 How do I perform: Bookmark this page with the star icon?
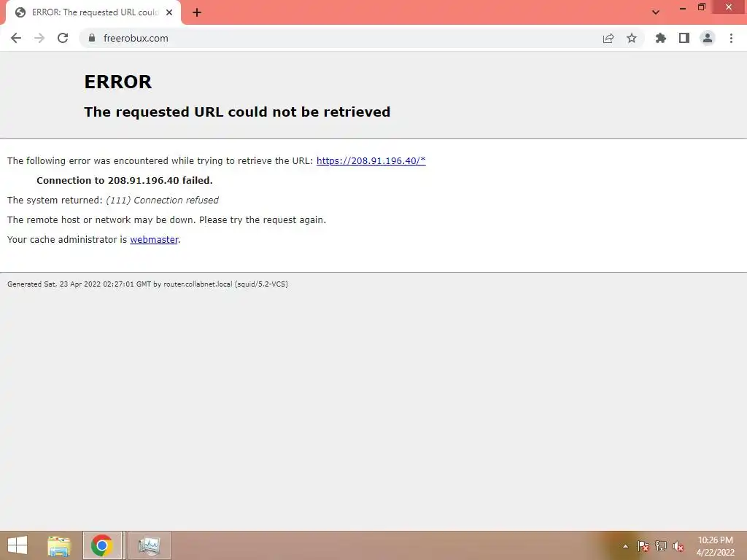(632, 38)
